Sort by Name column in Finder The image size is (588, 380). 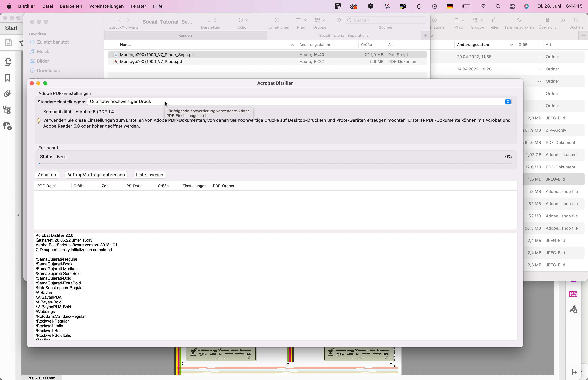125,45
